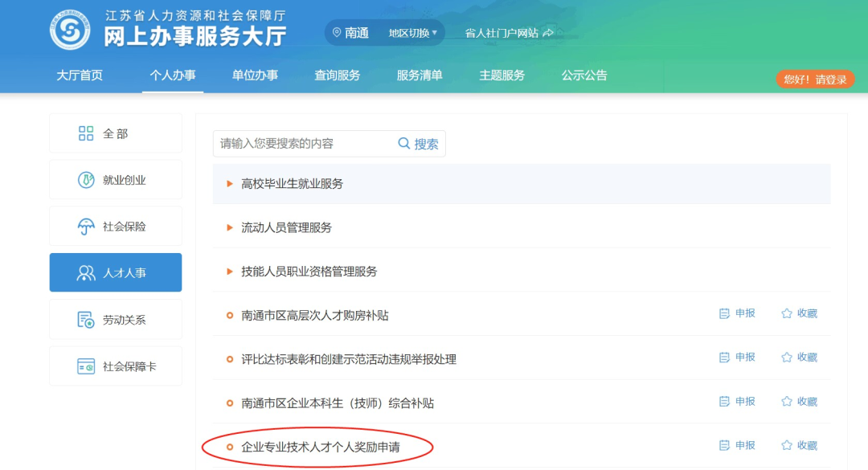
Task: Go to 查询服务 in navigation bar
Action: [337, 76]
